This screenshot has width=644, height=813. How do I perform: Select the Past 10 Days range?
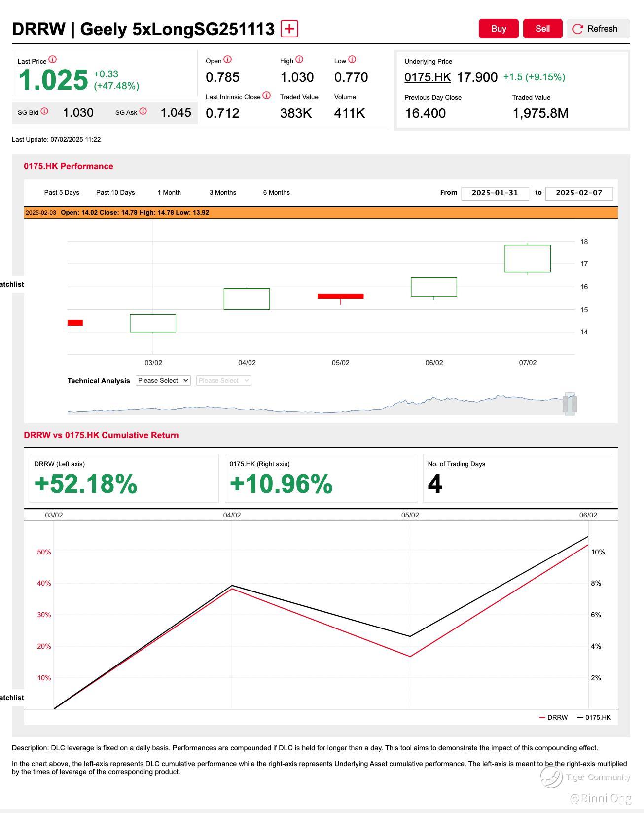tap(115, 193)
